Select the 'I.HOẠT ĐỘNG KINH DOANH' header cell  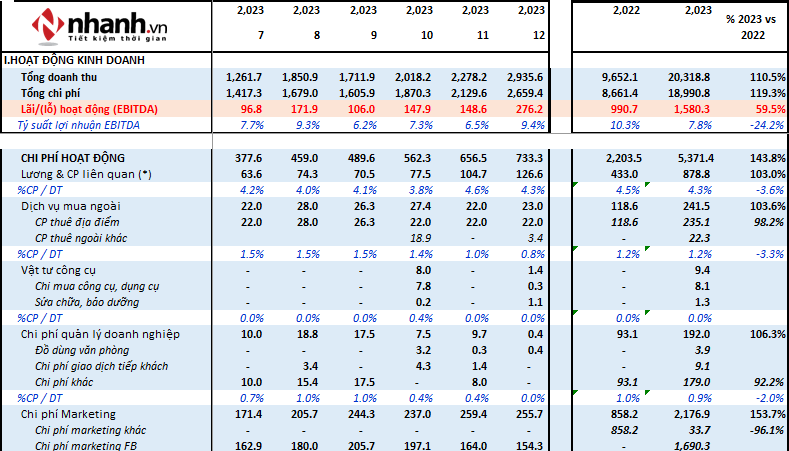pos(75,61)
